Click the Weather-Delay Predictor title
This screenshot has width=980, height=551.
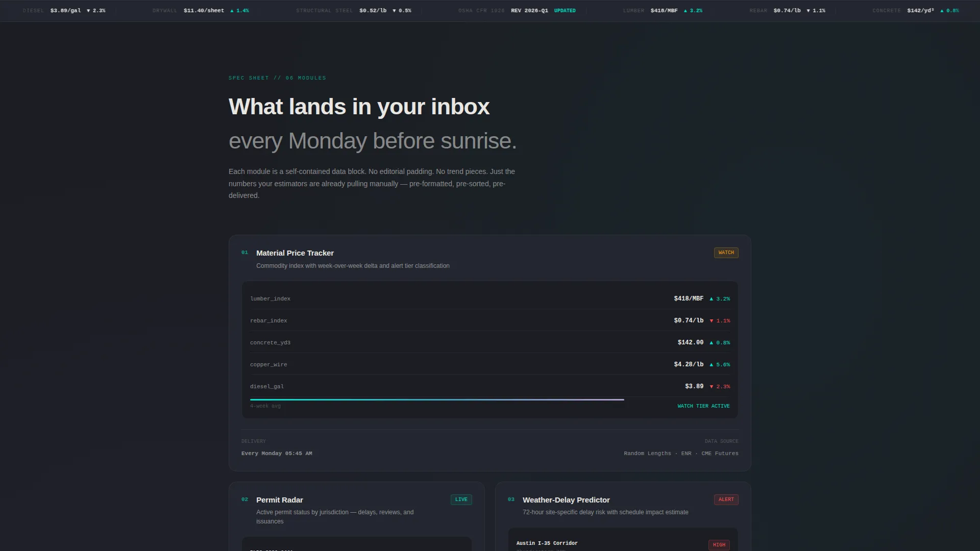(566, 500)
